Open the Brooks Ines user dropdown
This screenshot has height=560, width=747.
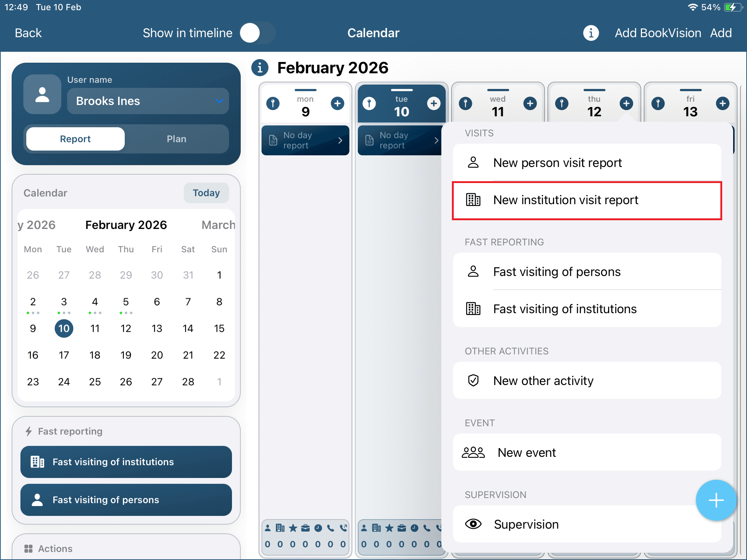148,101
